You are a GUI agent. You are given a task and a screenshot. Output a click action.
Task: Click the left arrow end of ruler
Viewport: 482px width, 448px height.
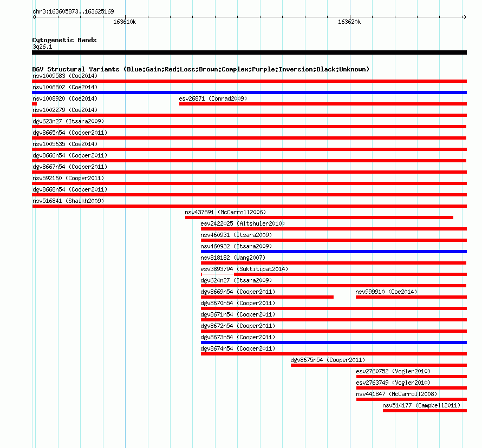pos(34,17)
